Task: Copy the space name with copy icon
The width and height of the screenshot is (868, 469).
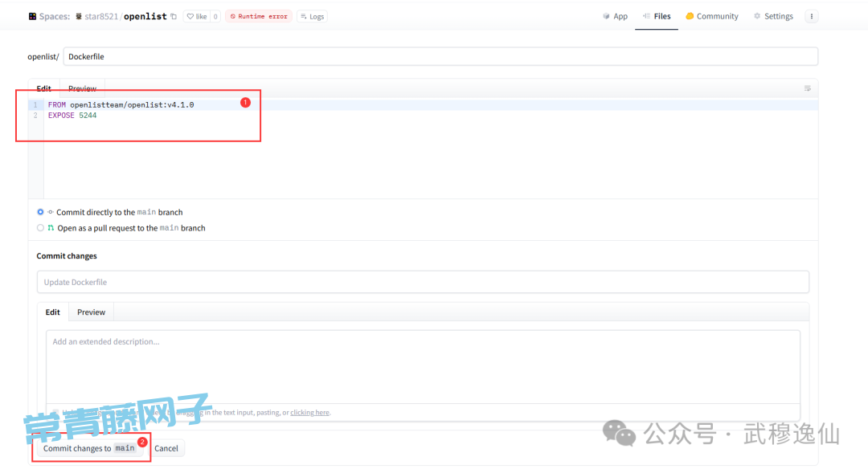Action: point(174,16)
